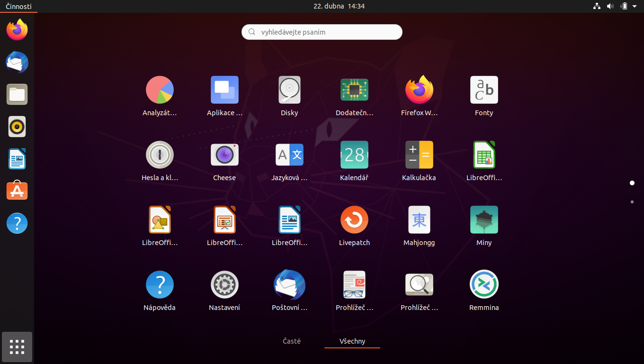The image size is (644, 364).
Task: Launch the Remmina remote desktop client
Action: coord(484,284)
